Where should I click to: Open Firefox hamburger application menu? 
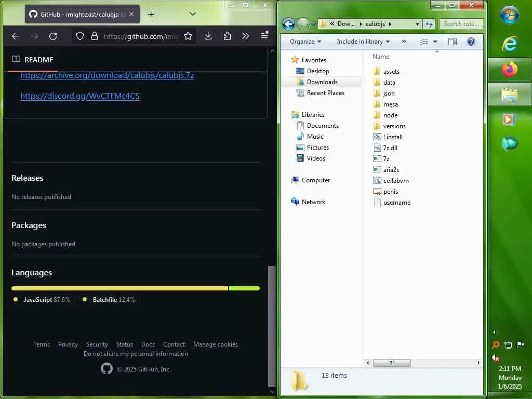(264, 35)
